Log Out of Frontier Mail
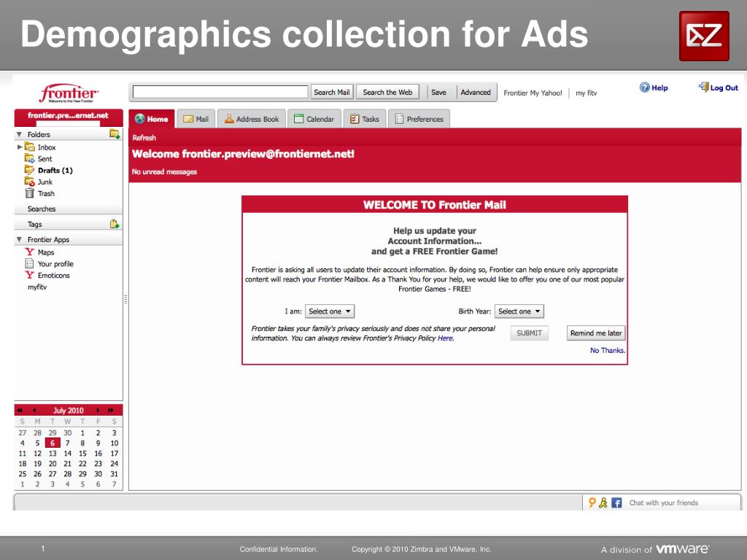 point(719,87)
